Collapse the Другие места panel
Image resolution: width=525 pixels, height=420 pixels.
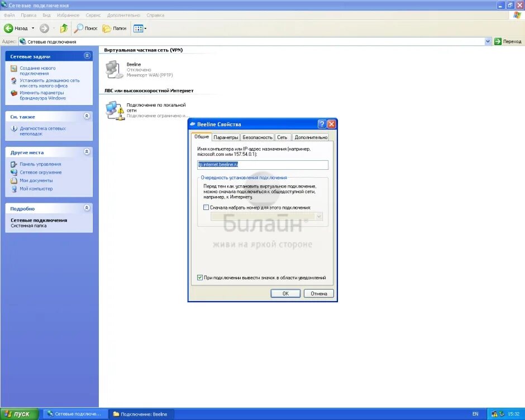click(87, 152)
